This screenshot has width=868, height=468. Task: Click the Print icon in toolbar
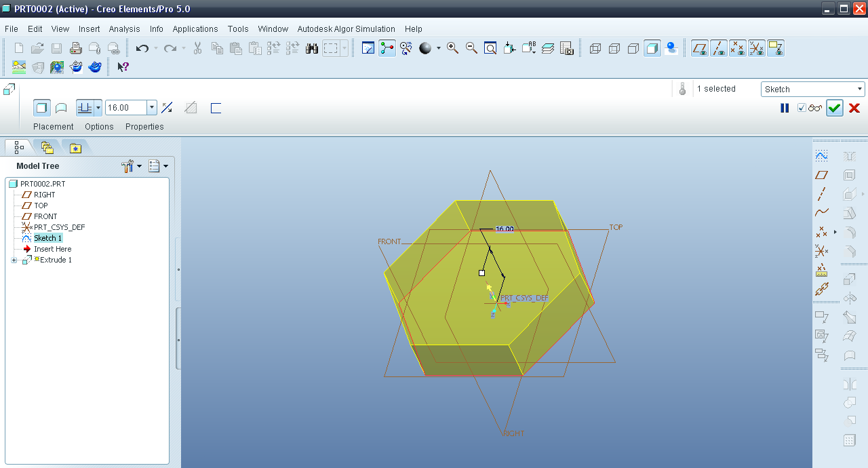coord(76,48)
